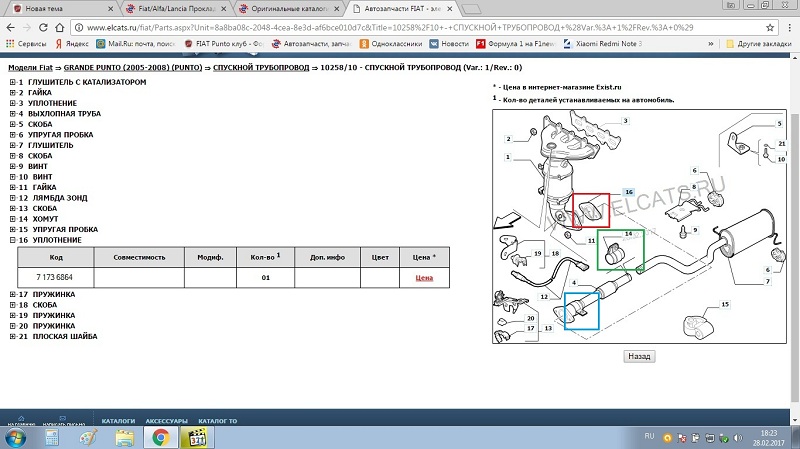The height and width of the screenshot is (449, 800).
Task: Expand item 4 ВЫХЛОПНАЯ ТРУБА
Action: pos(12,114)
